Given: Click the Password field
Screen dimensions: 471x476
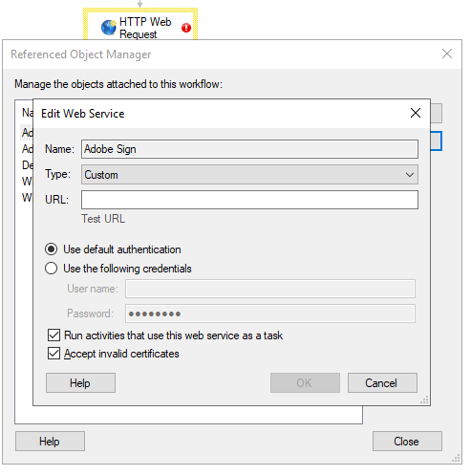Looking at the screenshot, I should point(270,314).
